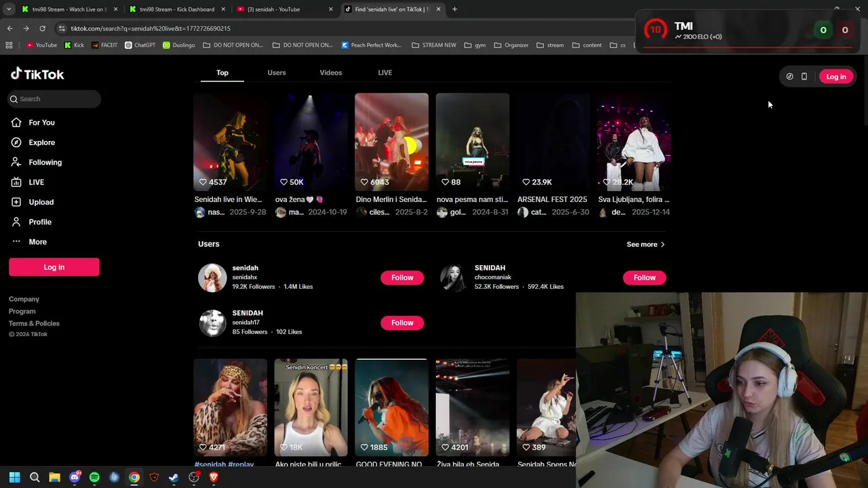
Task: Open the FACEIT bookmark
Action: tap(104, 45)
